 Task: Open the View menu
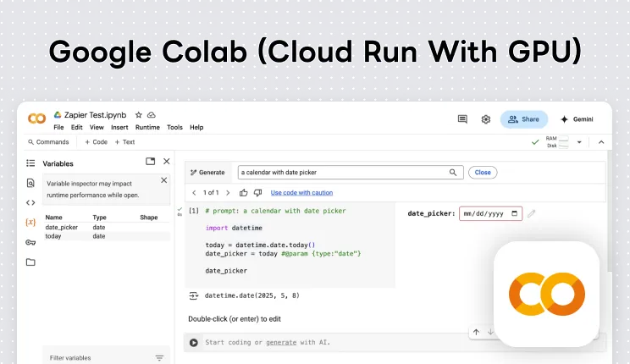[97, 127]
